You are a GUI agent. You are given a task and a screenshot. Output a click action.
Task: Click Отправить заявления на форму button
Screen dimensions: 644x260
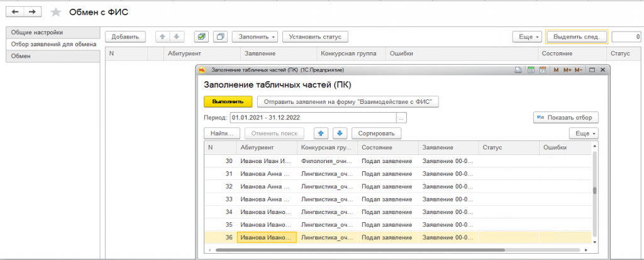(x=348, y=101)
